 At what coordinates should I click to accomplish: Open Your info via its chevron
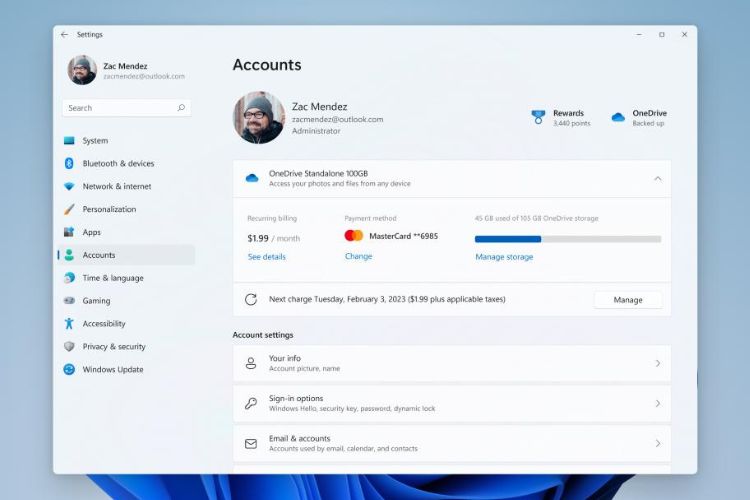coord(658,363)
